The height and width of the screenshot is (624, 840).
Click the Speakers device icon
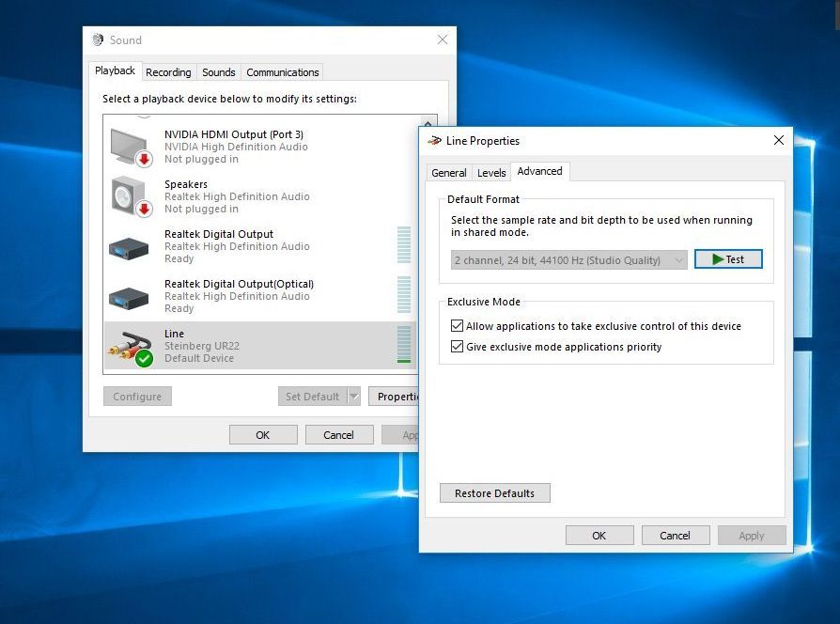131,196
